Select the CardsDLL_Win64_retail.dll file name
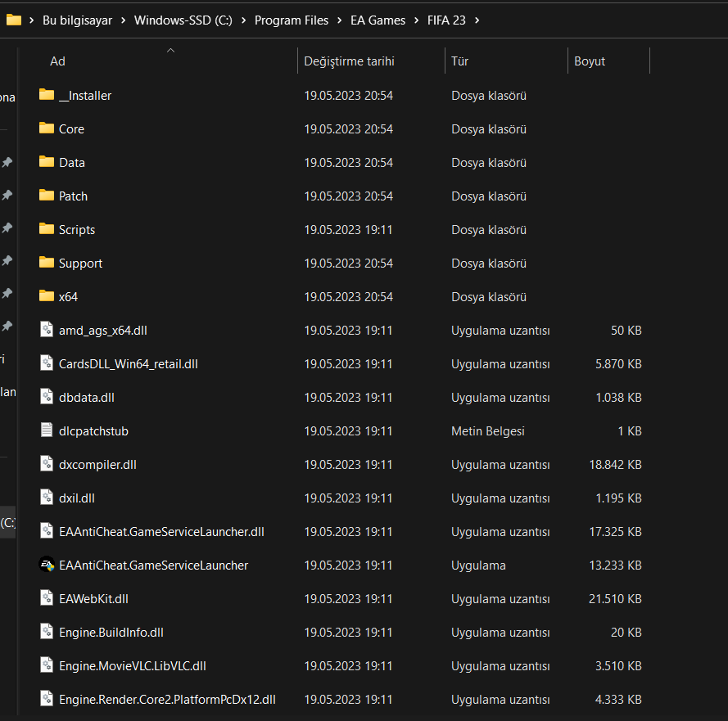Viewport: 728px width, 721px height. coord(128,363)
